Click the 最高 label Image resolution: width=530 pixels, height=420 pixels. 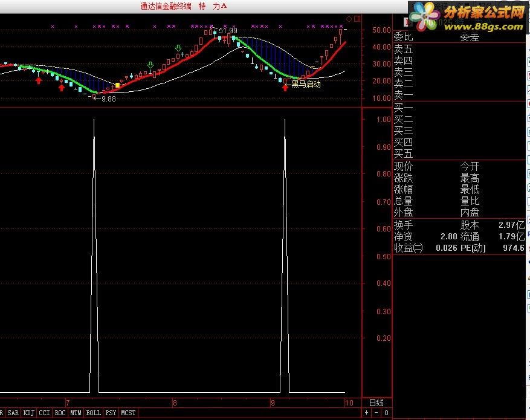coord(470,178)
